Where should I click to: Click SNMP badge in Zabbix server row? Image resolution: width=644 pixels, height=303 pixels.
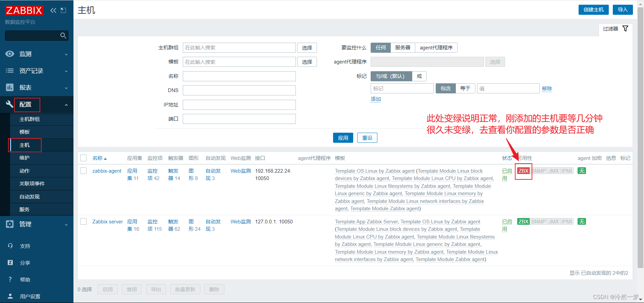tap(539, 221)
